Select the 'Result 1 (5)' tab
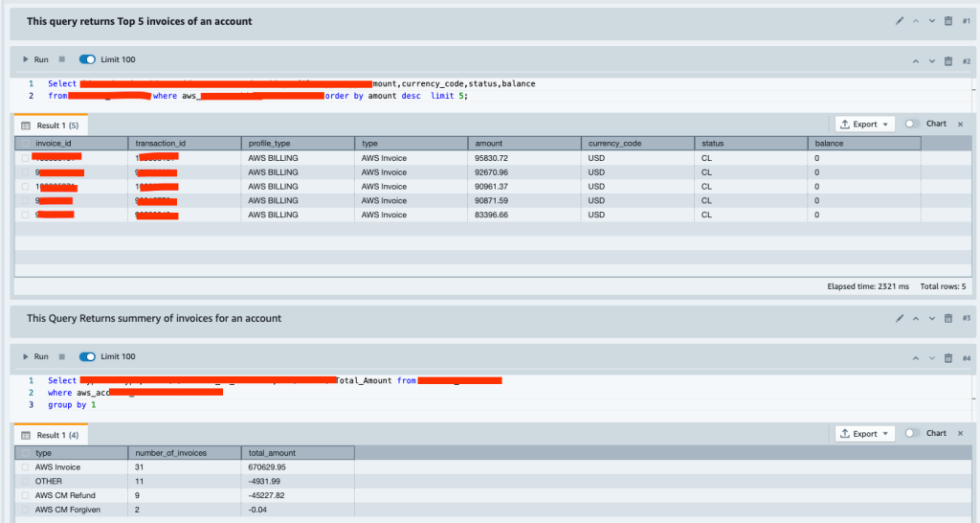The image size is (980, 523). pos(51,125)
